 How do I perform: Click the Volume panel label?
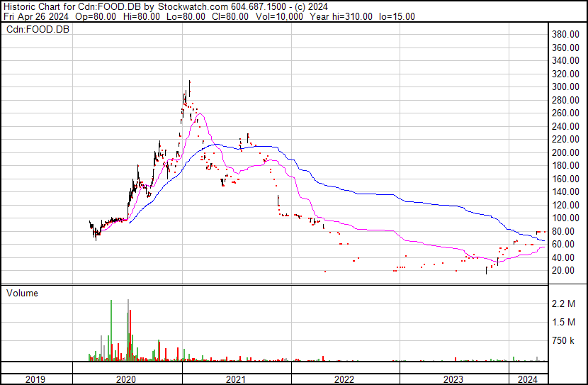click(x=23, y=293)
